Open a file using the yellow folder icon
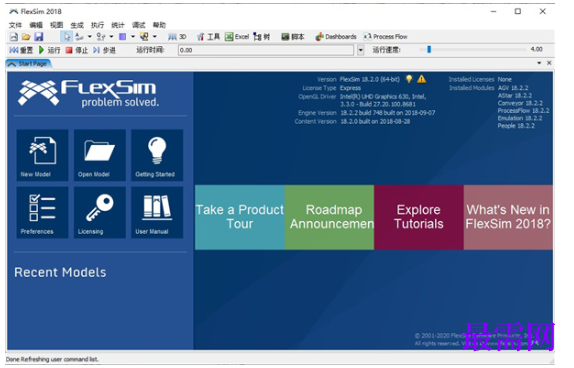The height and width of the screenshot is (368, 574). (x=26, y=37)
